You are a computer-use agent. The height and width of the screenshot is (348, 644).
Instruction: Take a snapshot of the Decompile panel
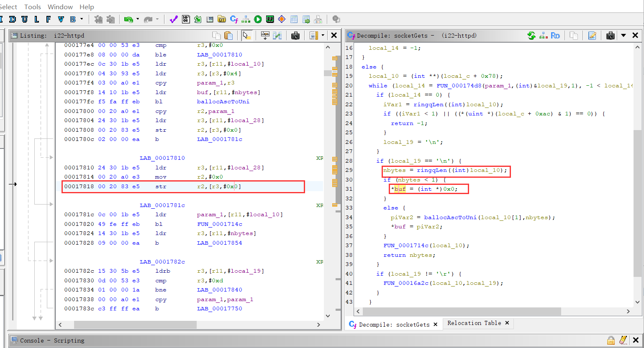611,36
